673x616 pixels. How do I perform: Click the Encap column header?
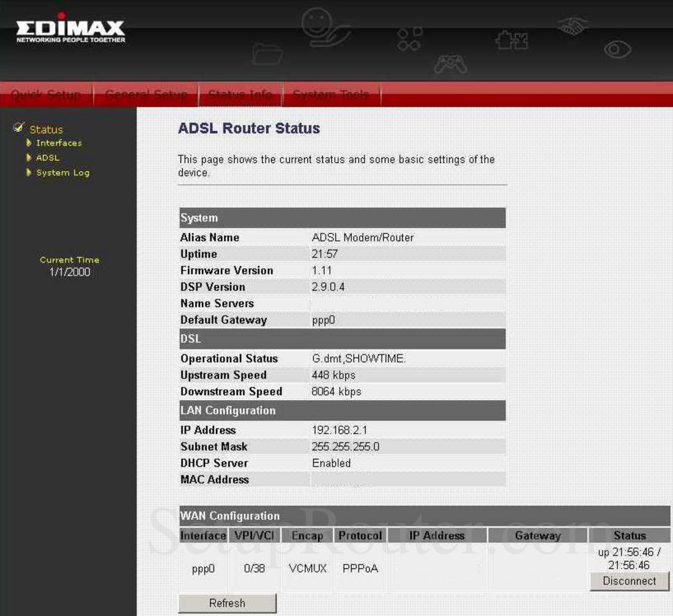tap(307, 535)
